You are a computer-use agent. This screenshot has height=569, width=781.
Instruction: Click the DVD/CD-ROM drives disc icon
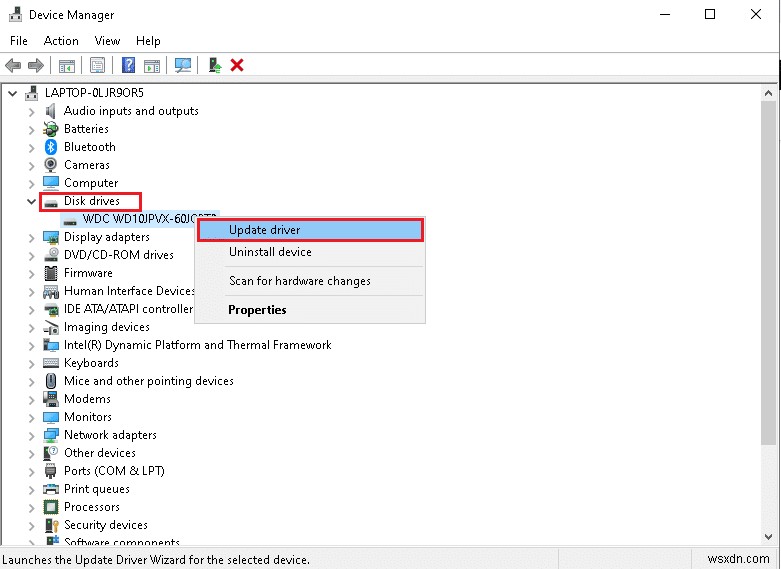pyautogui.click(x=51, y=255)
